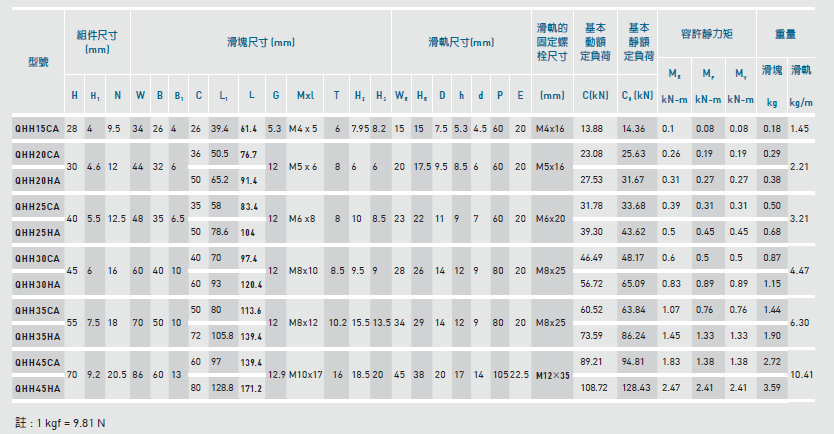This screenshot has height=434, width=834.
Task: Click the E column header
Action: [520, 95]
